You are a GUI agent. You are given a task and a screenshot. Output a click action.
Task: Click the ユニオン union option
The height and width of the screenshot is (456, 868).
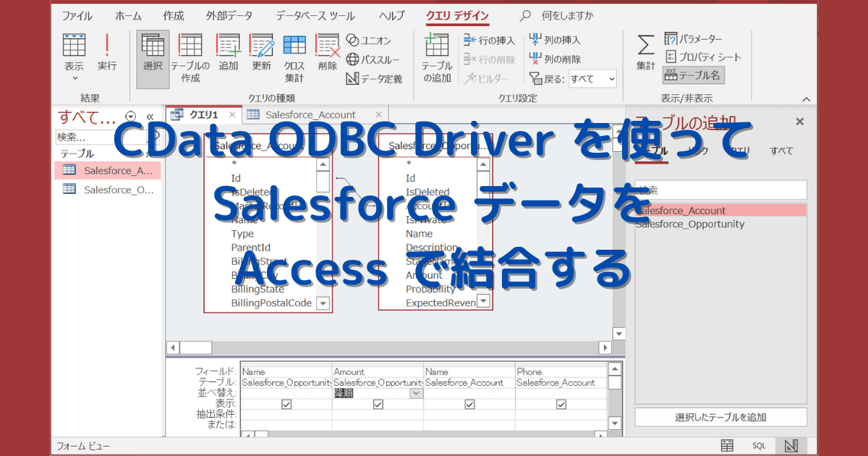pyautogui.click(x=369, y=41)
